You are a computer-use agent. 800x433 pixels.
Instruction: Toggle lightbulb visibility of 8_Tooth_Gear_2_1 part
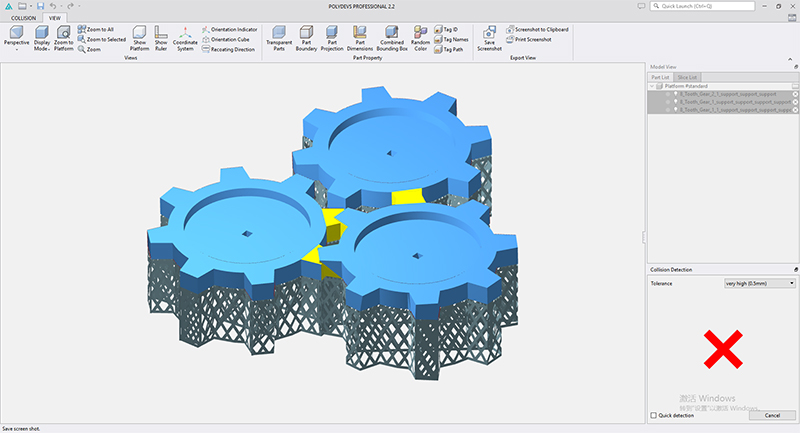(x=676, y=94)
